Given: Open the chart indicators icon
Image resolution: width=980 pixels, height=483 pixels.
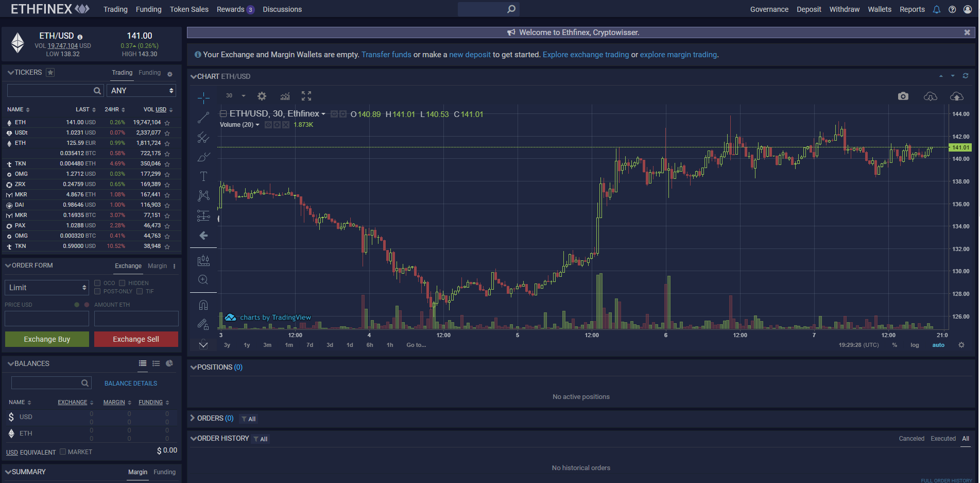Looking at the screenshot, I should (285, 96).
